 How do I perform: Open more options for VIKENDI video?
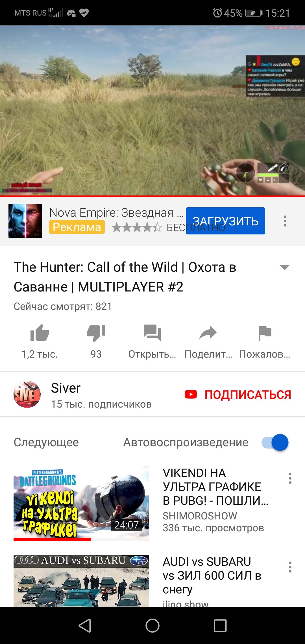click(x=290, y=478)
